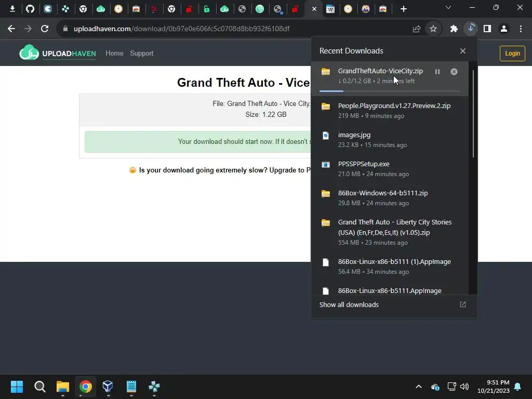Open the Support link
This screenshot has height=399, width=532.
click(x=141, y=54)
